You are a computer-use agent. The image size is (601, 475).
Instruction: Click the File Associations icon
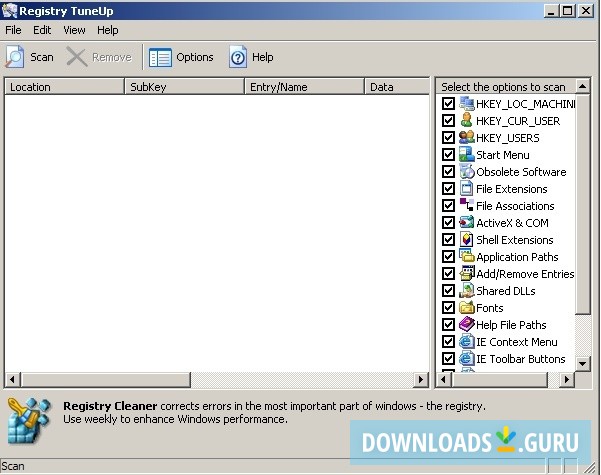click(466, 205)
